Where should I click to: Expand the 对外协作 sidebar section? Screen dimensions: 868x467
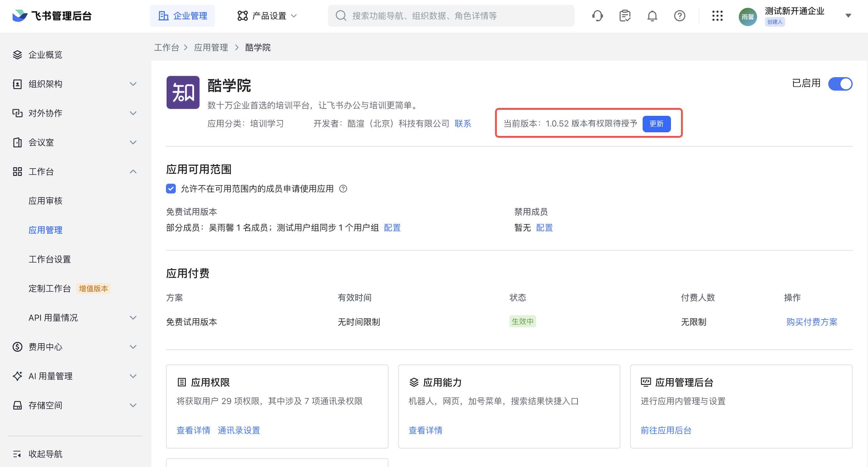tap(133, 113)
